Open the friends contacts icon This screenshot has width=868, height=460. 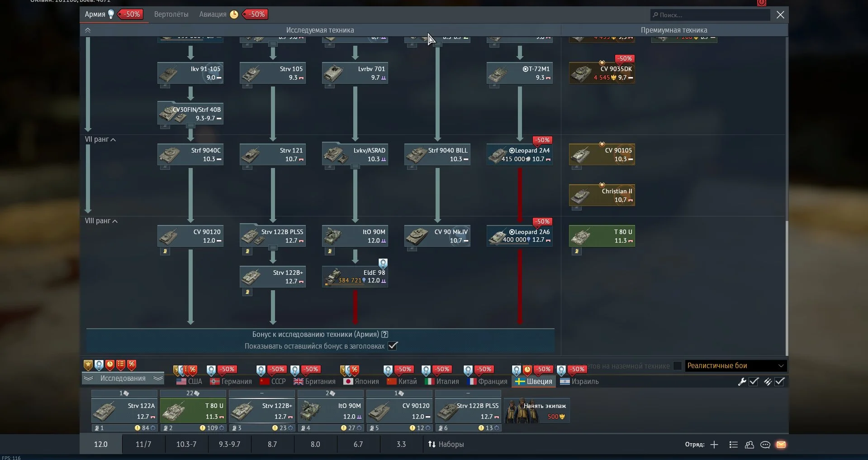[749, 445]
